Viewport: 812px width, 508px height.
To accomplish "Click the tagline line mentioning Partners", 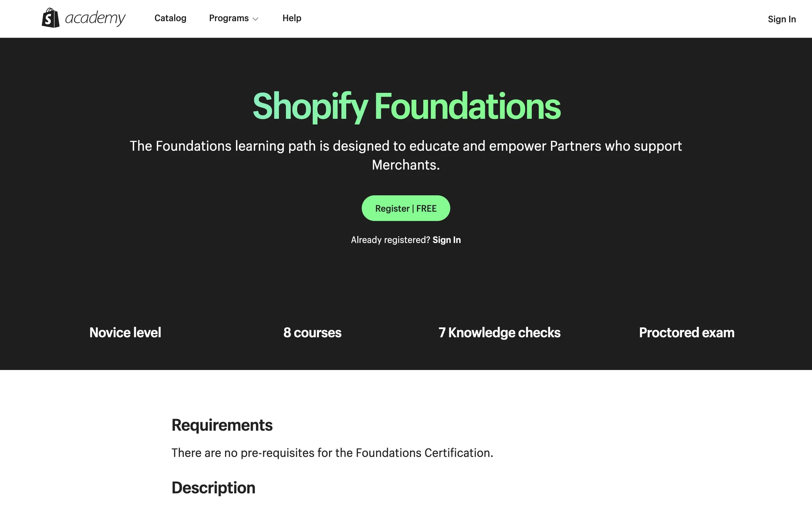I will point(406,146).
